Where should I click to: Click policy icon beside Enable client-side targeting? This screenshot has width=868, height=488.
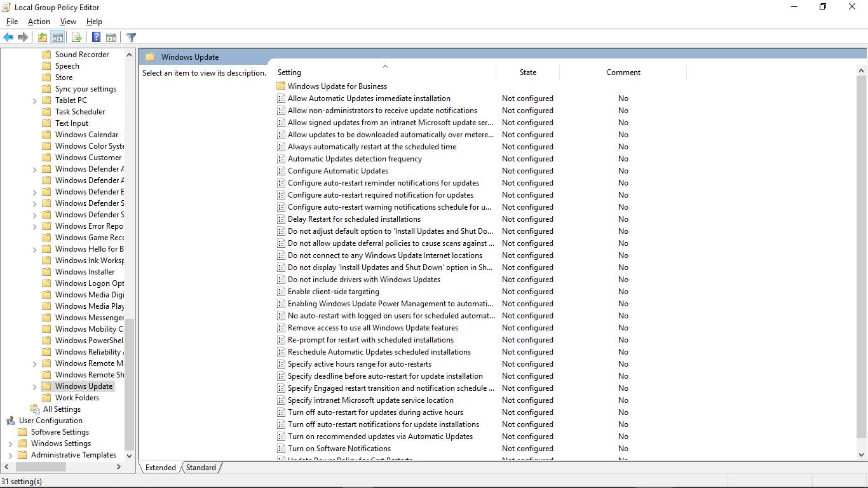281,292
